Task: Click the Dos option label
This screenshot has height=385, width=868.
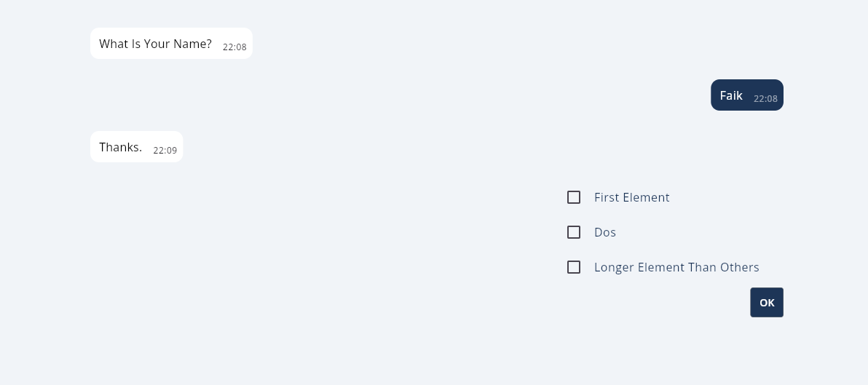Action: pyautogui.click(x=605, y=232)
